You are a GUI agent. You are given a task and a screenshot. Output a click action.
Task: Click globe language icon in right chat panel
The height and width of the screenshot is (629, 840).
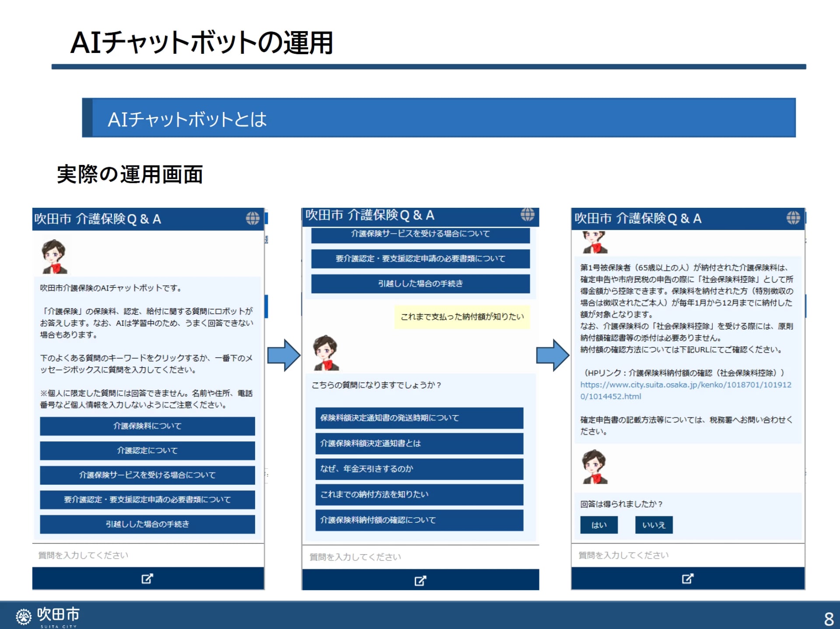tap(793, 217)
